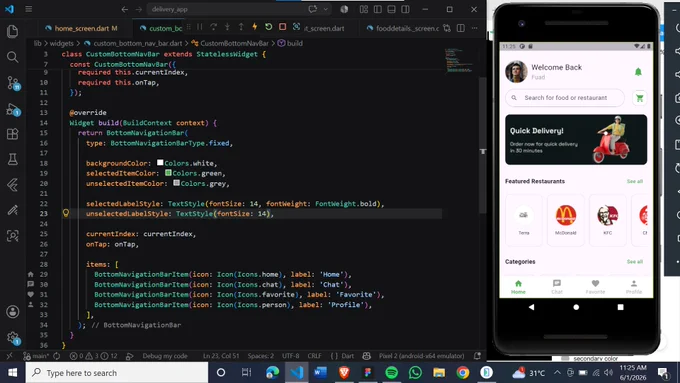
Task: Change Spaces: 2 indentation setting
Action: click(x=261, y=356)
